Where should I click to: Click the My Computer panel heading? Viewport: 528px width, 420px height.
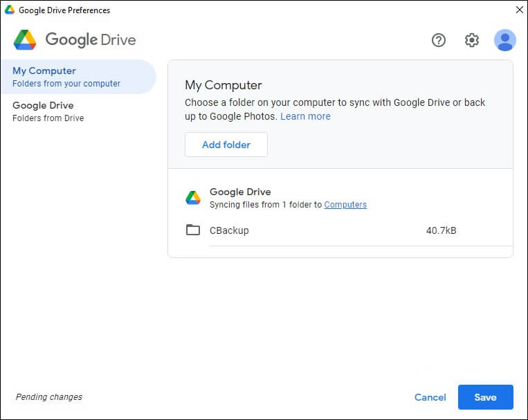pyautogui.click(x=224, y=85)
